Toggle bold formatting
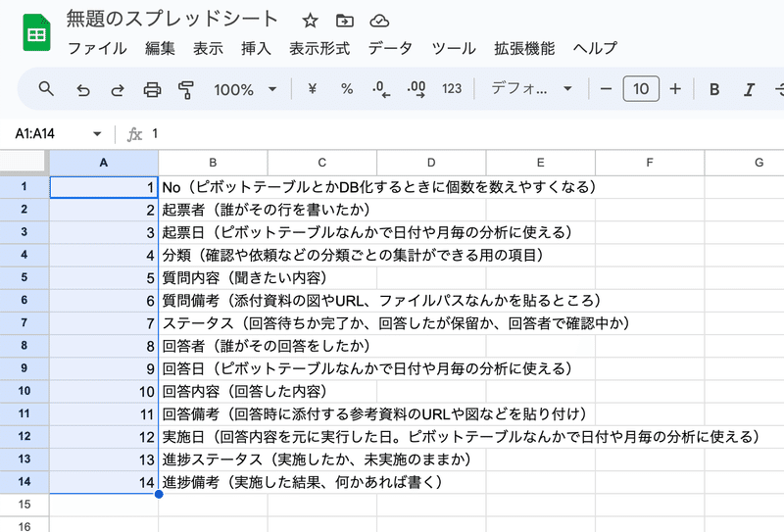The height and width of the screenshot is (532, 784). point(714,89)
